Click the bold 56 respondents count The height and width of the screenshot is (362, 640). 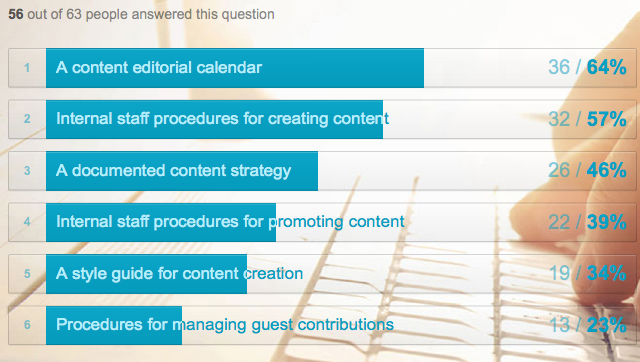pos(16,14)
